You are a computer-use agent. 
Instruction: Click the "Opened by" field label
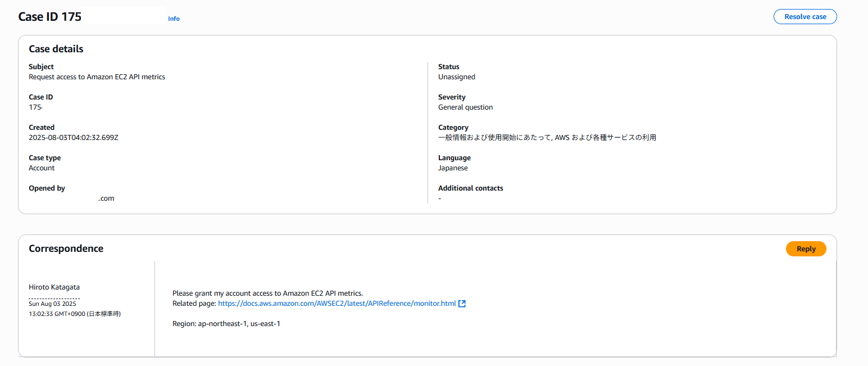click(x=47, y=188)
